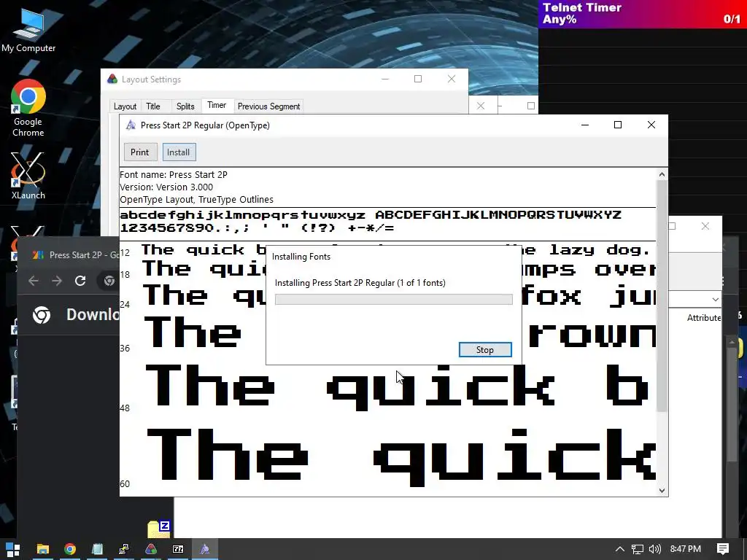Viewport: 747px width, 560px height.
Task: Open the volume control tray icon
Action: (655, 549)
